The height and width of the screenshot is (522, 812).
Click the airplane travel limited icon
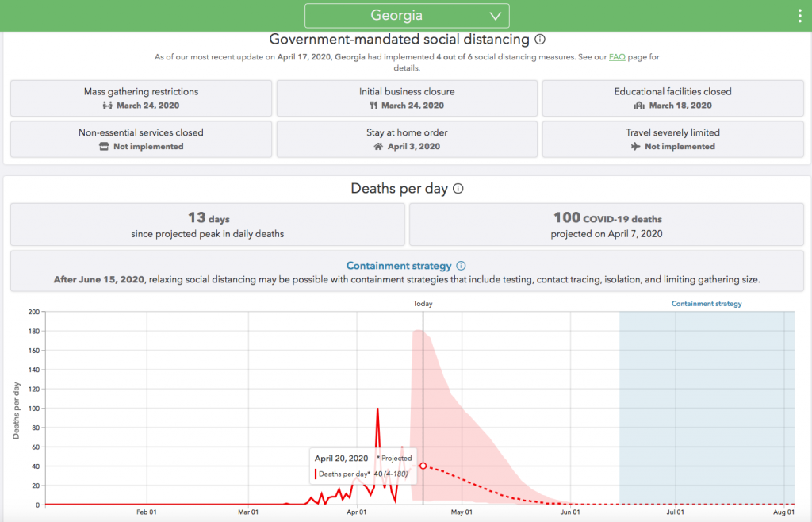636,147
